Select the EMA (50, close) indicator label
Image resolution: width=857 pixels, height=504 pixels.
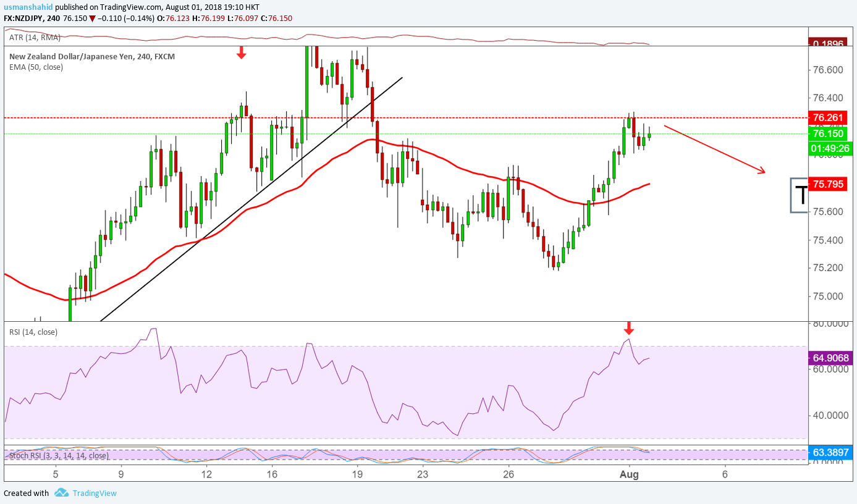pos(36,67)
